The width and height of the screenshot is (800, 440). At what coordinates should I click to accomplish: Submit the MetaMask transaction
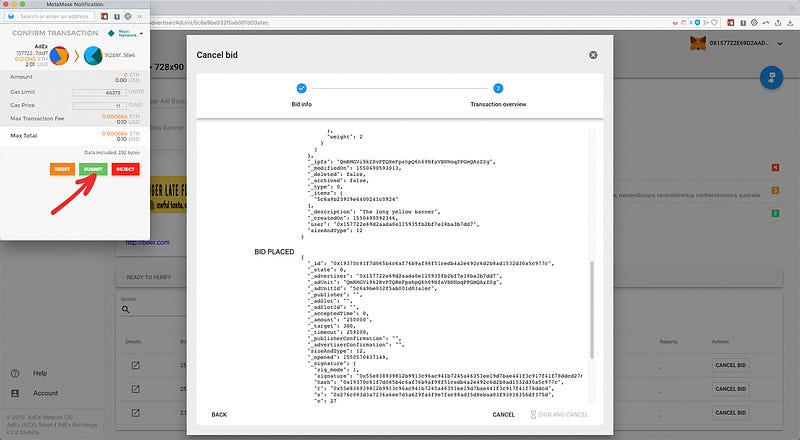coord(93,169)
